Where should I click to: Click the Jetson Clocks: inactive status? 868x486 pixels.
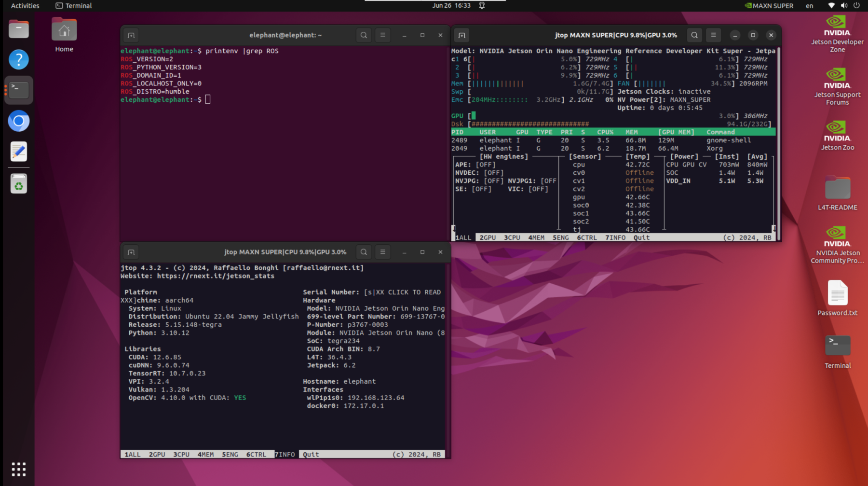tap(664, 91)
